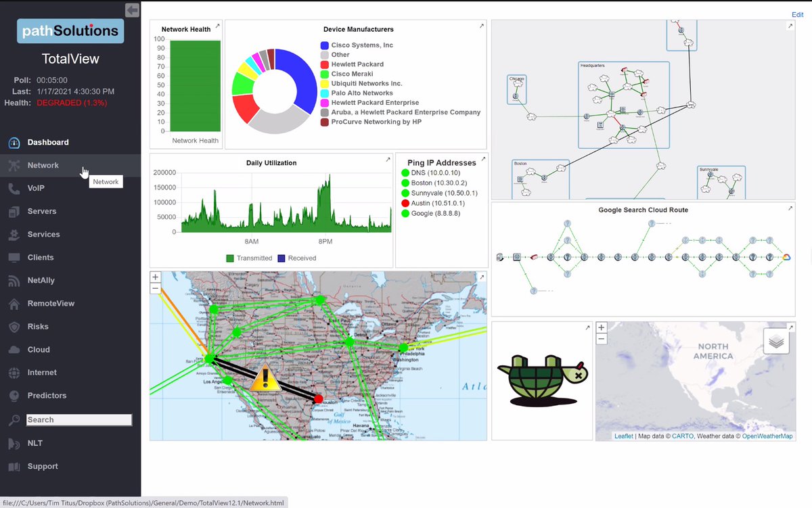Screen dimensions: 812x508
Task: Collapse sidebar with the back arrow
Action: click(x=133, y=10)
